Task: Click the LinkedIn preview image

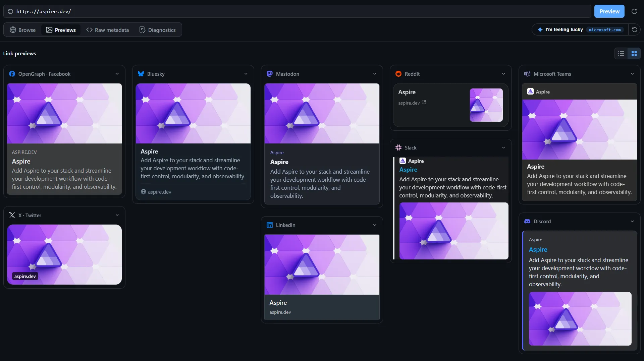Action: 322,264
